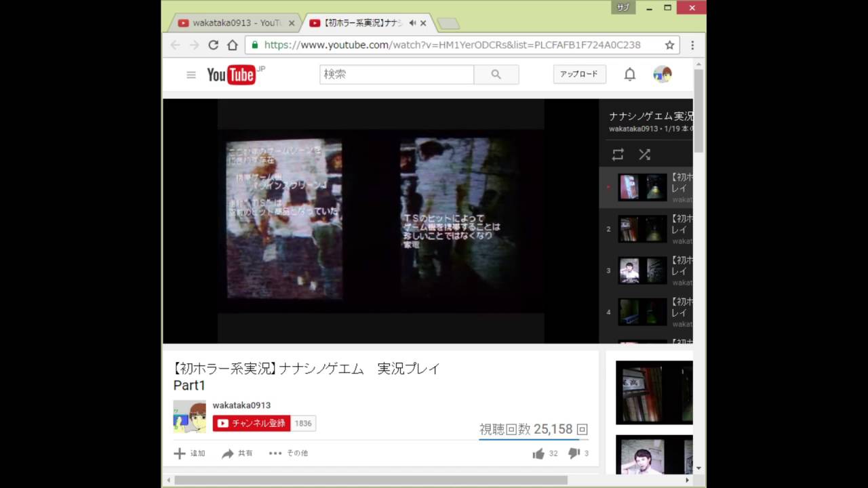Like the video with thumbs up

[538, 453]
